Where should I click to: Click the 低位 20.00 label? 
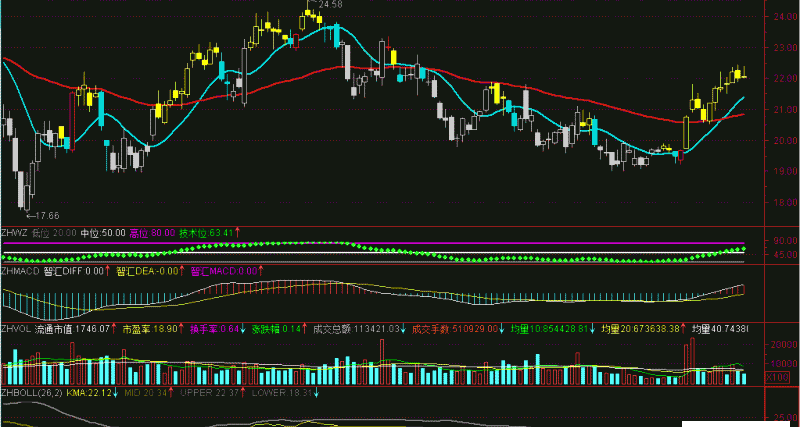(54, 233)
